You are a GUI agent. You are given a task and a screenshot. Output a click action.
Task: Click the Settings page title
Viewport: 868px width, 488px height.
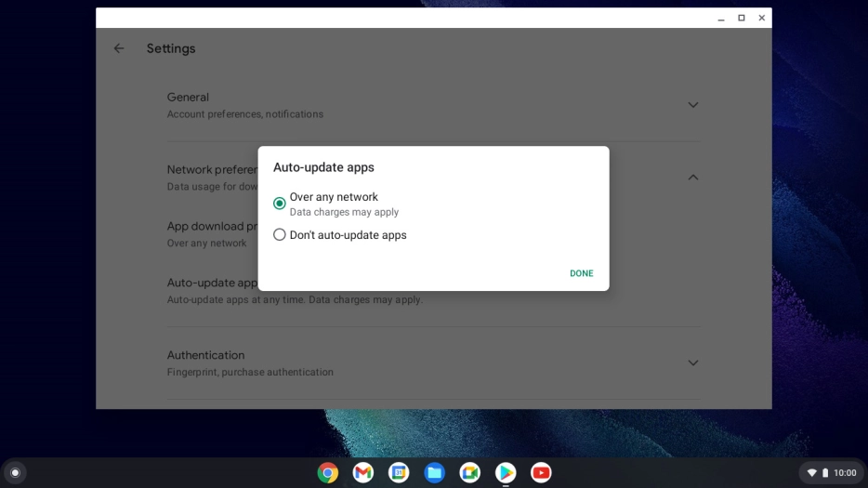point(171,48)
